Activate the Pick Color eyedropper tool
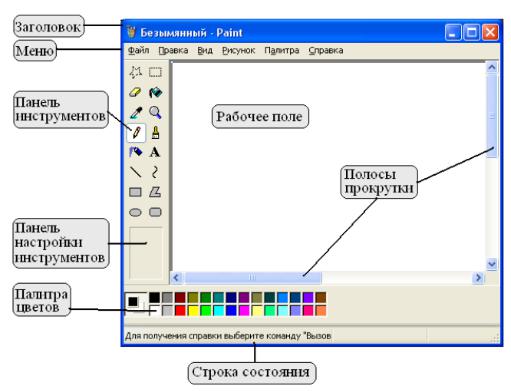The height and width of the screenshot is (391, 511). (135, 113)
